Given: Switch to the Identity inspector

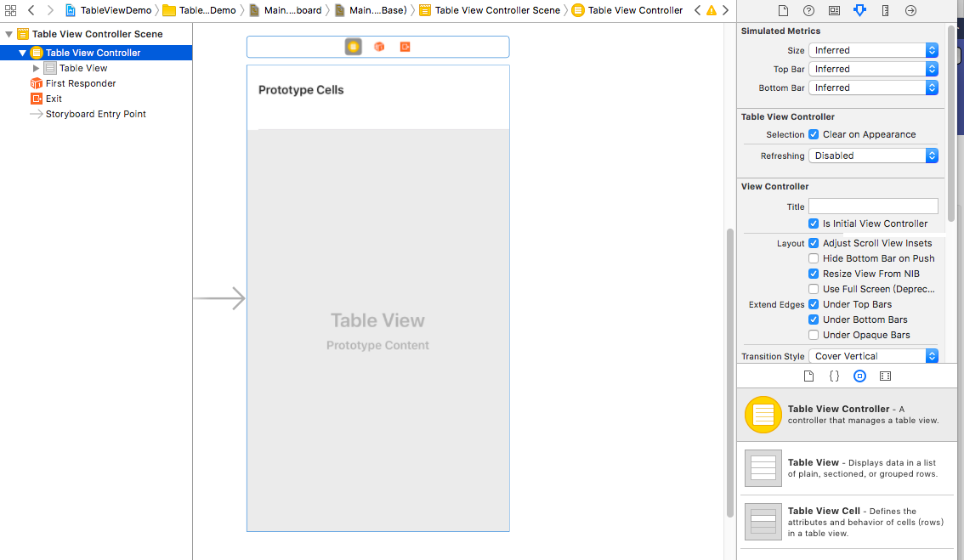Looking at the screenshot, I should click(834, 10).
